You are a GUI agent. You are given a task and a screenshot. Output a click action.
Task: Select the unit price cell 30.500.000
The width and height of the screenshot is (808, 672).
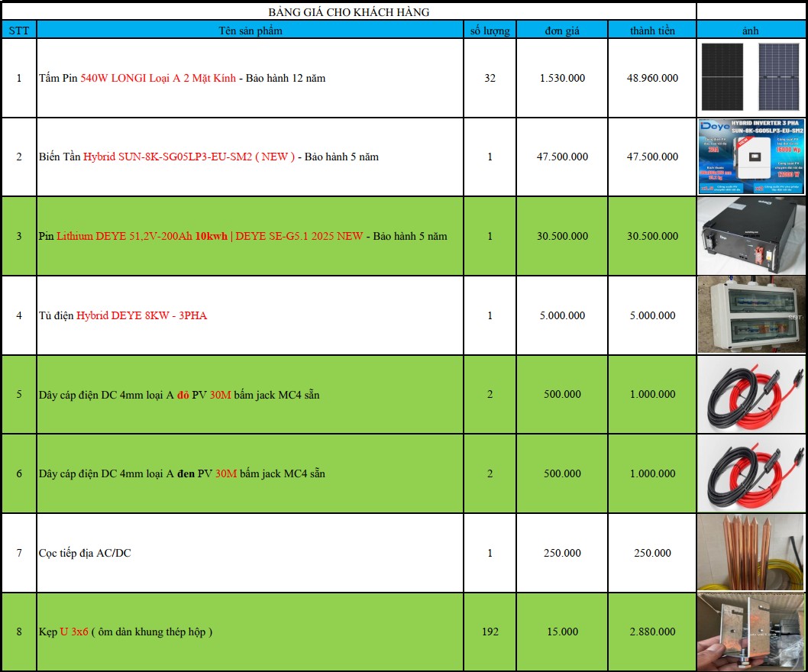coord(562,236)
